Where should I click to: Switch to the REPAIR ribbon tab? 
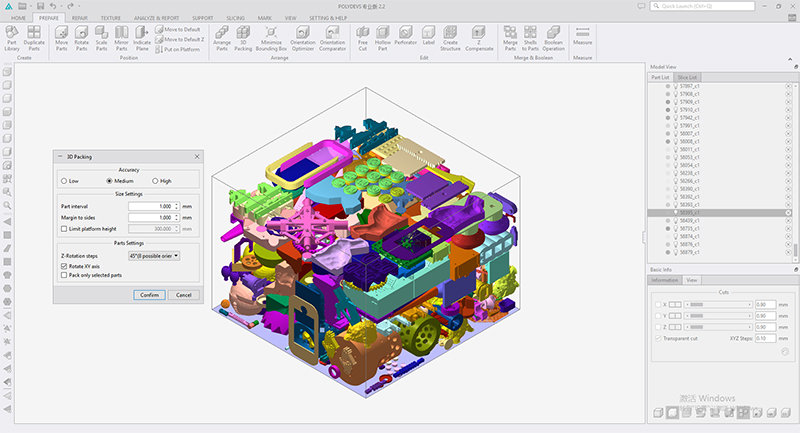(x=80, y=18)
